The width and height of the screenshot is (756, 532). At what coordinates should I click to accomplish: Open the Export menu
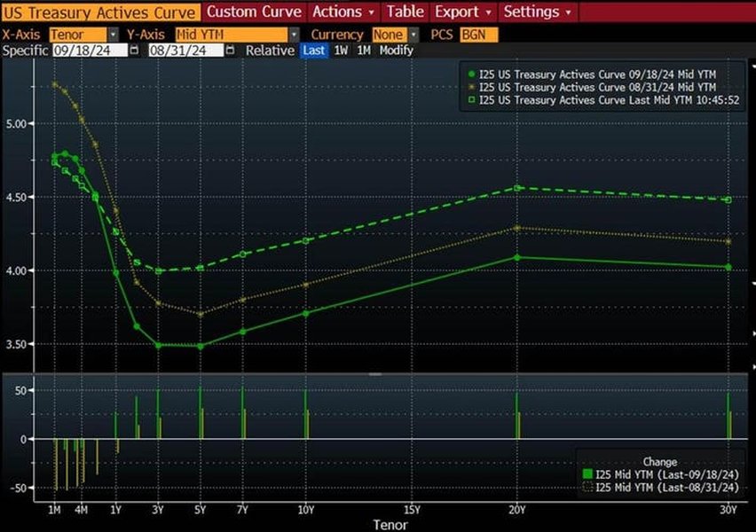(463, 12)
